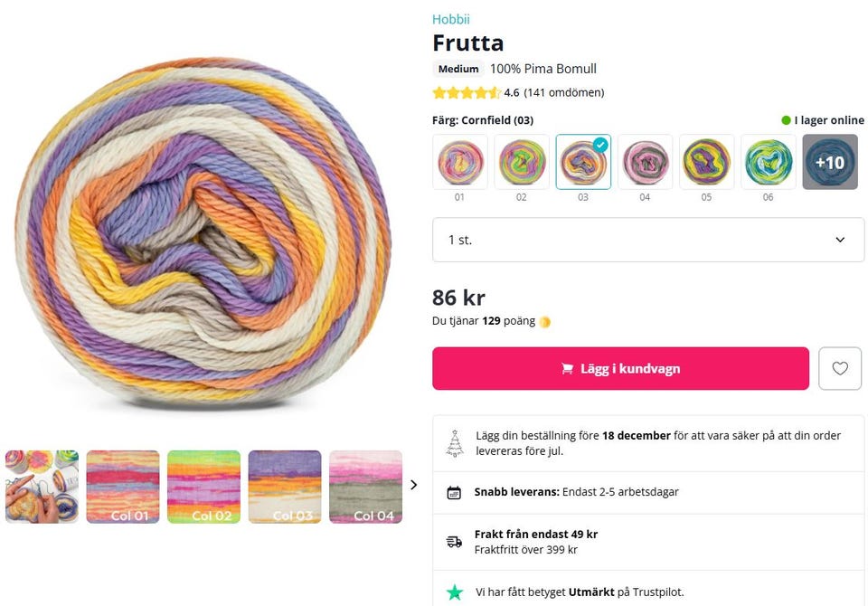
Task: Click the fast delivery calendar icon
Action: point(455,493)
